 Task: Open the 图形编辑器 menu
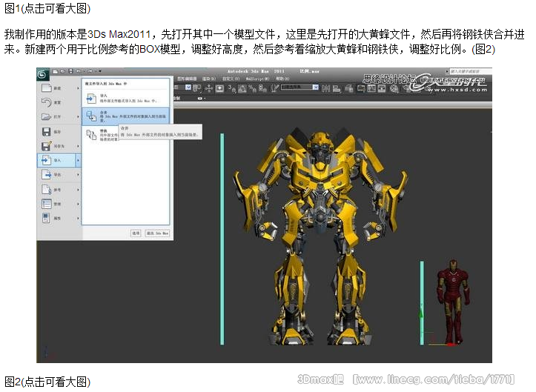tap(187, 79)
